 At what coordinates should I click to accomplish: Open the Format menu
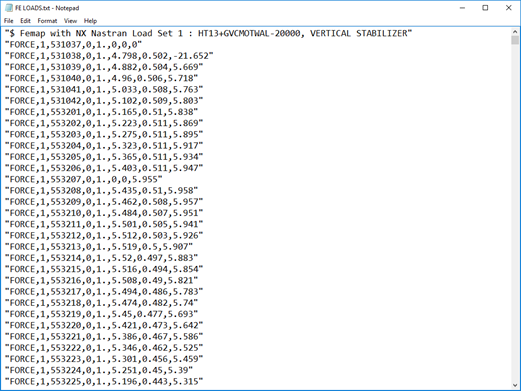point(47,21)
